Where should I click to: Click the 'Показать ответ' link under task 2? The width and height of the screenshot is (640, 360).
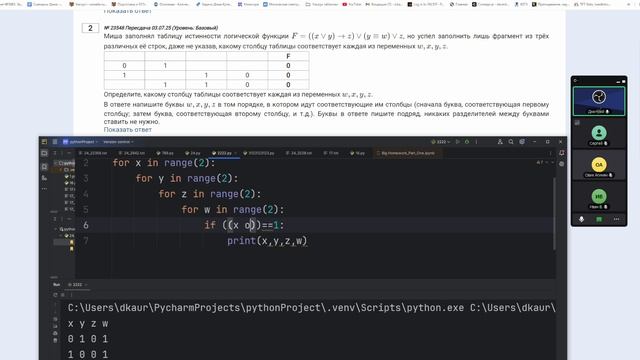point(127,130)
